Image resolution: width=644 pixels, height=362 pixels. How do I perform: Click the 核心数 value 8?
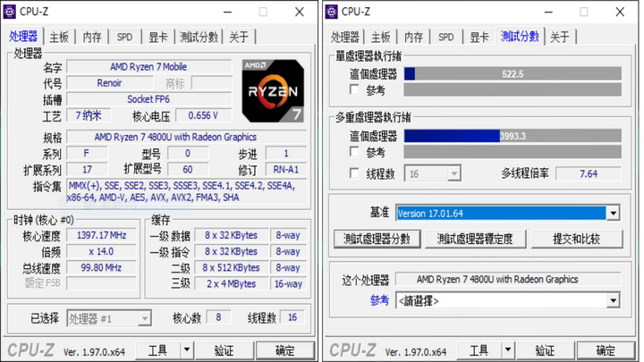(218, 317)
